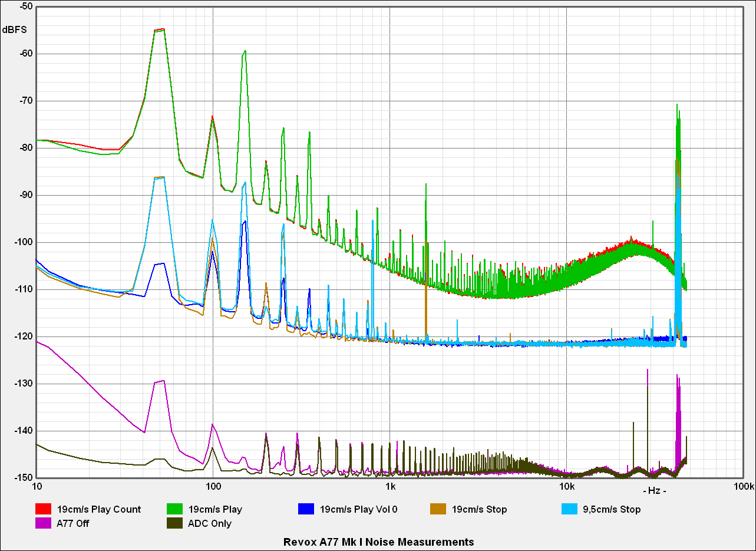Select the 'ADC Only' legend label
Image resolution: width=756 pixels, height=551 pixels.
point(210,523)
